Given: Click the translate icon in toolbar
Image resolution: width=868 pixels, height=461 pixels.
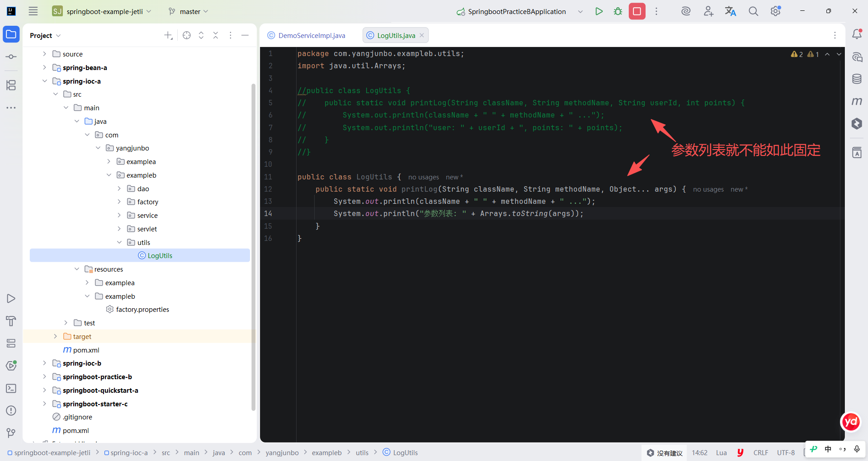Looking at the screenshot, I should tap(731, 11).
